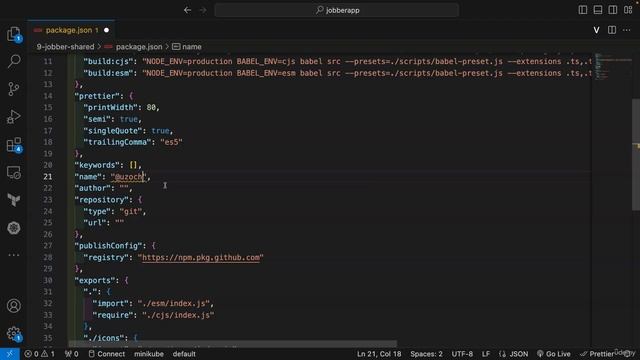Image resolution: width=640 pixels, height=360 pixels.
Task: Select the package.json editor tab
Action: click(x=71, y=30)
